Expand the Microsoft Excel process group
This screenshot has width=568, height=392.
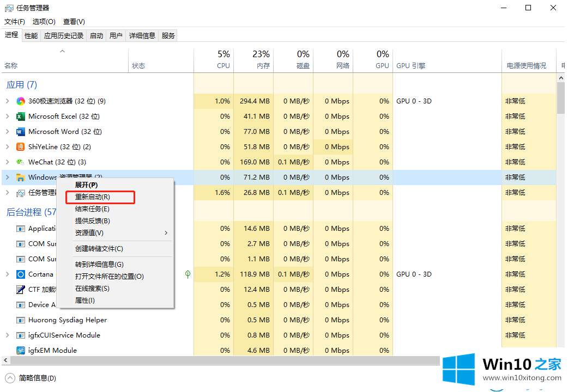pyautogui.click(x=8, y=116)
